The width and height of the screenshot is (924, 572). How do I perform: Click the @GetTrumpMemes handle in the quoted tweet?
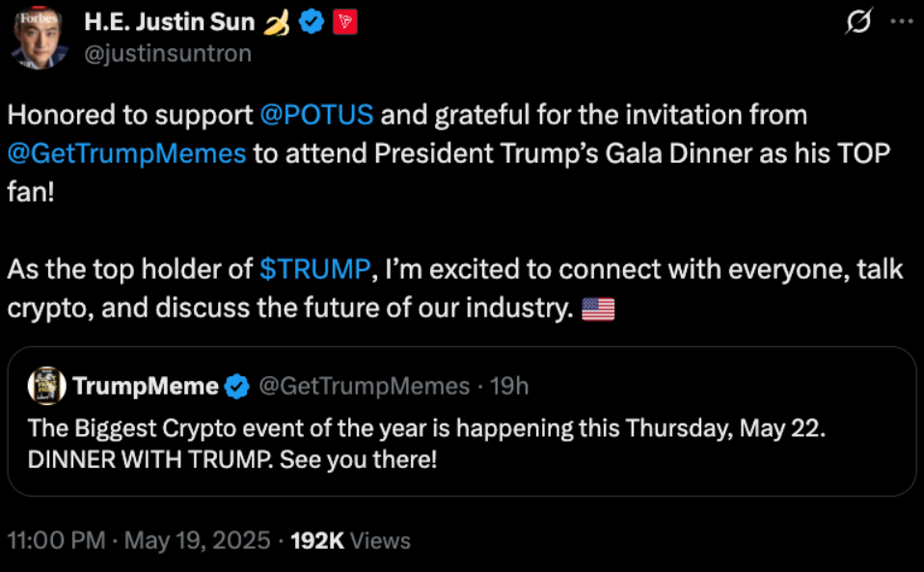pos(364,385)
